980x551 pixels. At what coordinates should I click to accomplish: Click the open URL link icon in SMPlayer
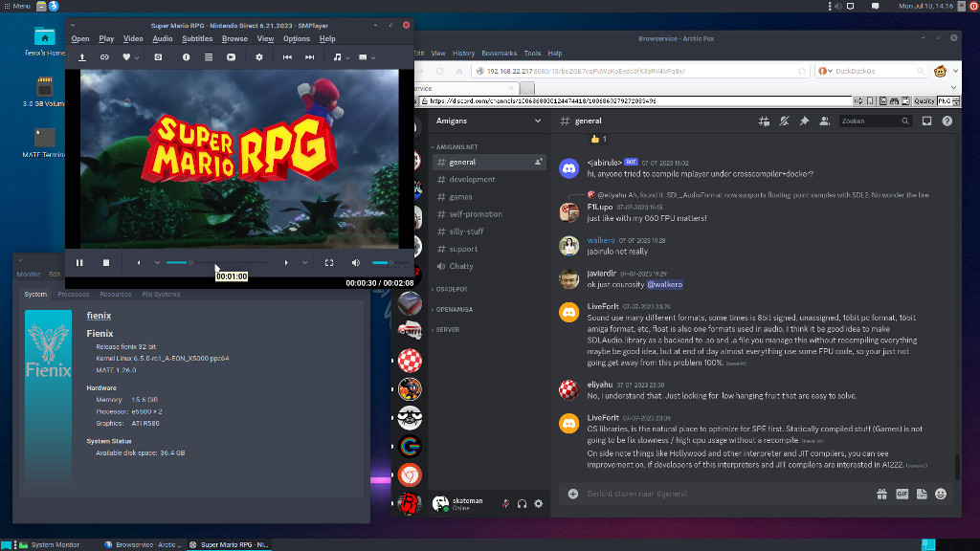[104, 57]
